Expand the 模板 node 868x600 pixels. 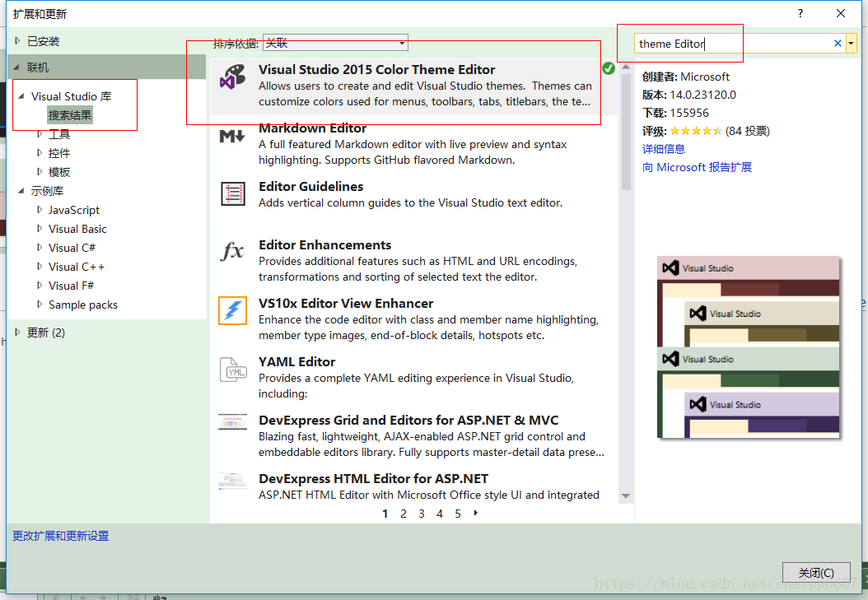click(x=40, y=171)
